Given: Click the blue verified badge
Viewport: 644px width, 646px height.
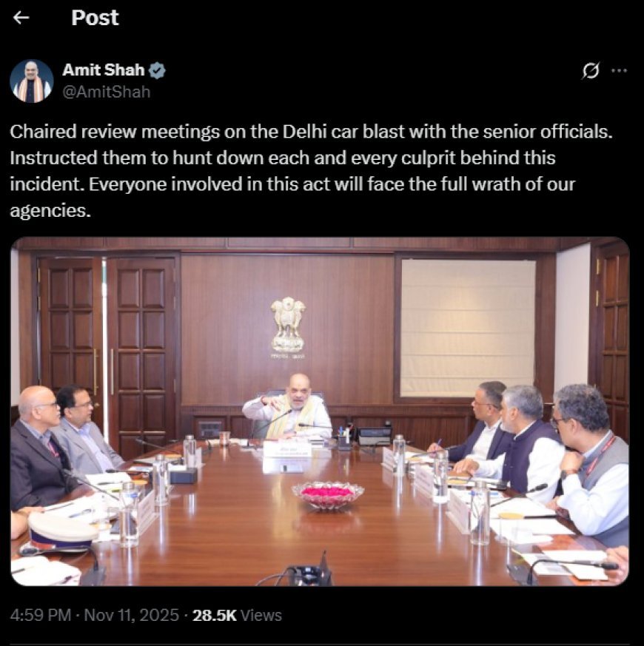Looking at the screenshot, I should click(157, 70).
